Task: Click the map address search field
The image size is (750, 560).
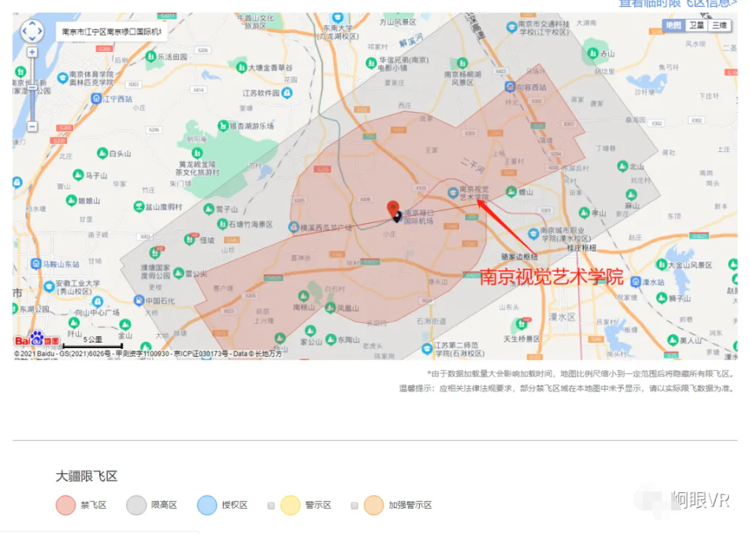Action: point(111,32)
